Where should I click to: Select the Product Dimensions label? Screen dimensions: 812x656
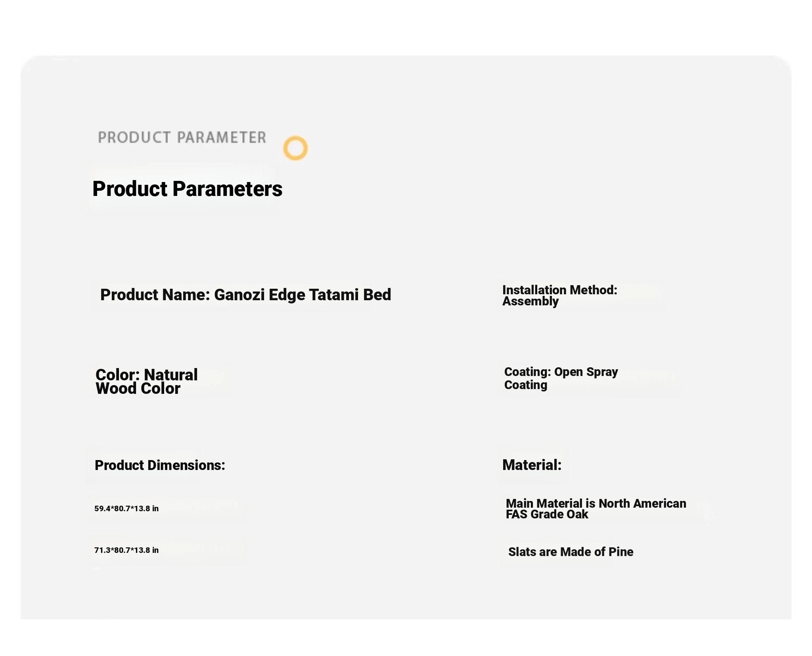click(160, 465)
